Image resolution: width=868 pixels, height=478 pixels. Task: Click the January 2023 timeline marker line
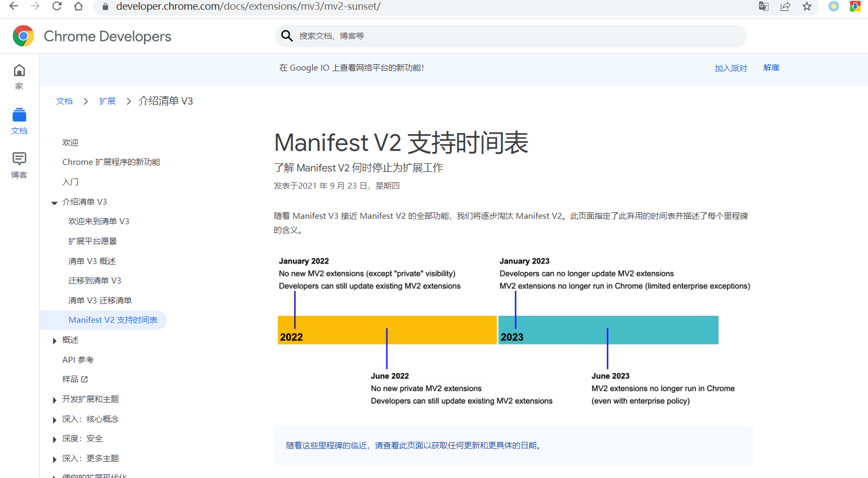[x=515, y=310]
